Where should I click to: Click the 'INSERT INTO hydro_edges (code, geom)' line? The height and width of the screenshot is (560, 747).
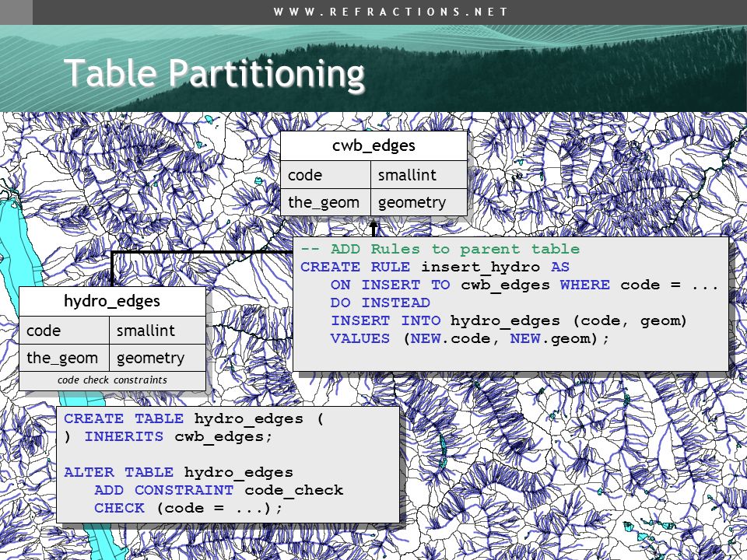[x=508, y=320]
